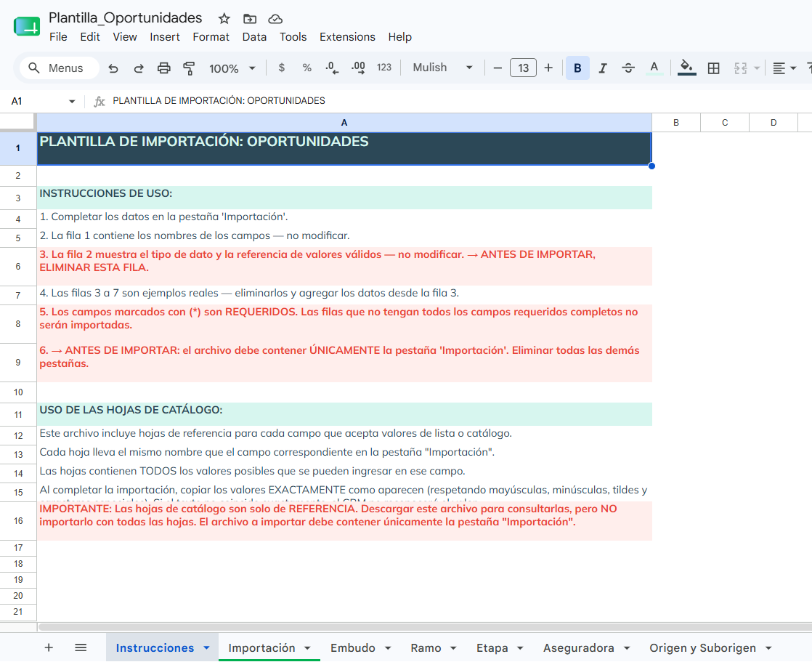Screen dimensions: 812x662
Task: Increase decimal places
Action: click(x=358, y=68)
